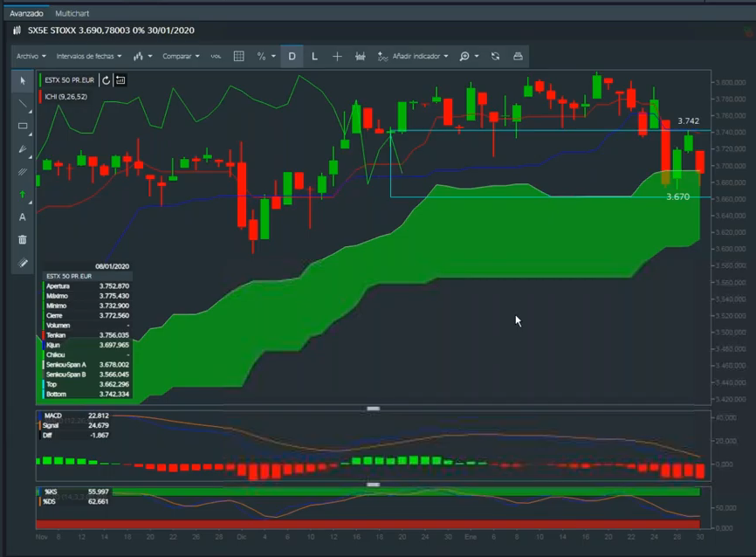Open the Intervalos de fechas dropdown
756x557 pixels.
click(x=89, y=57)
